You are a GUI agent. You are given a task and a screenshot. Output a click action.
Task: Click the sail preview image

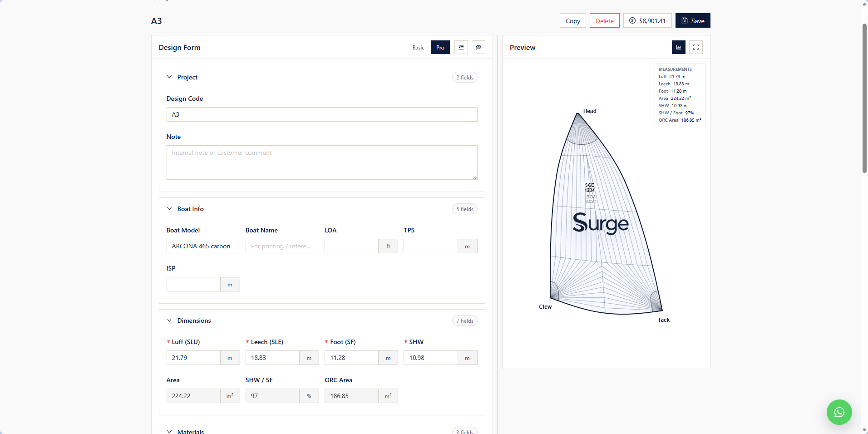(606, 213)
